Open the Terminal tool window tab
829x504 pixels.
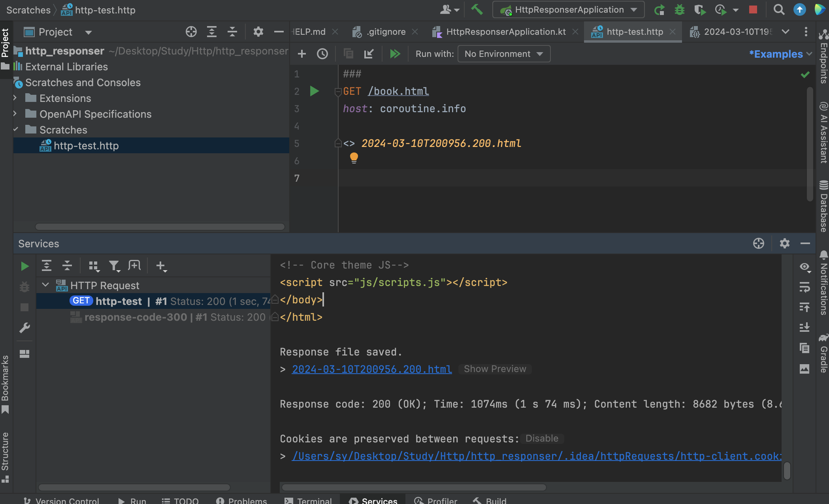(308, 500)
